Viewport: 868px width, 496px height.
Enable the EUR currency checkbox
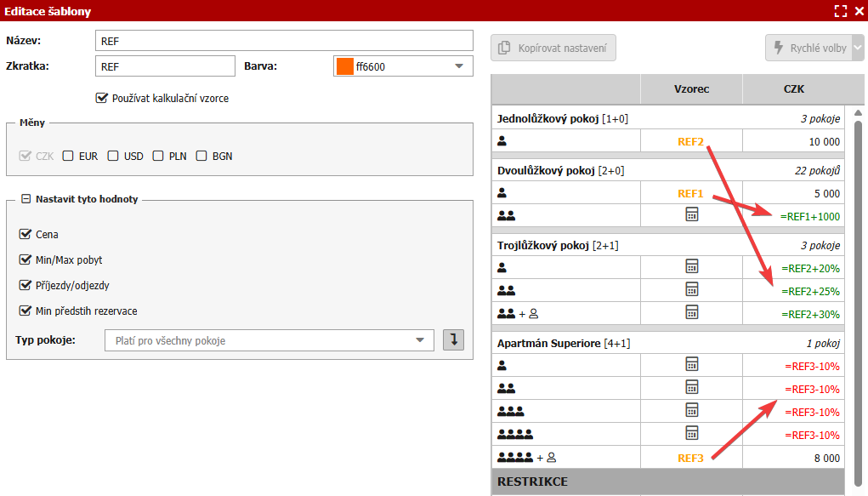click(x=68, y=156)
